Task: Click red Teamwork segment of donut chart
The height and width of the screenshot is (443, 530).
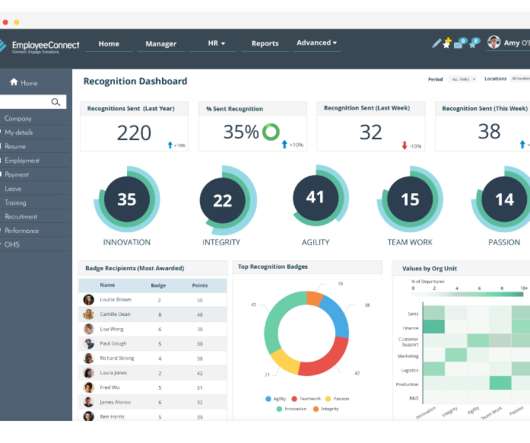Action: coord(326,359)
